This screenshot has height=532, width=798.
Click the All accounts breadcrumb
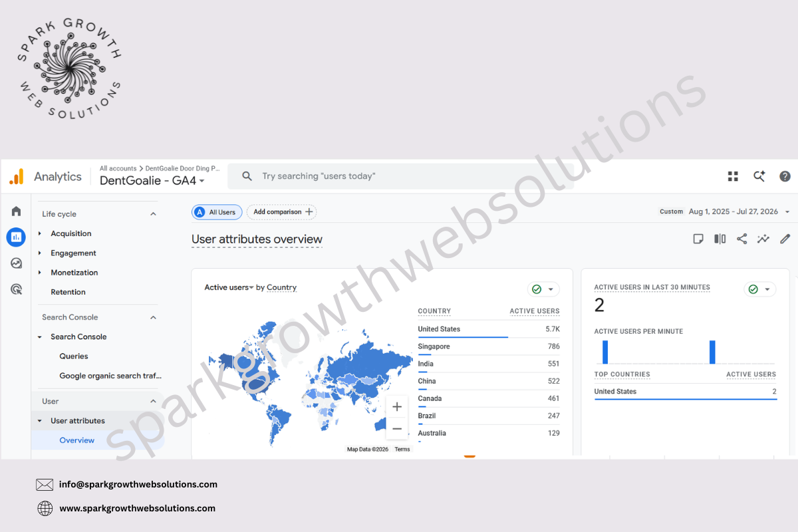pyautogui.click(x=118, y=168)
